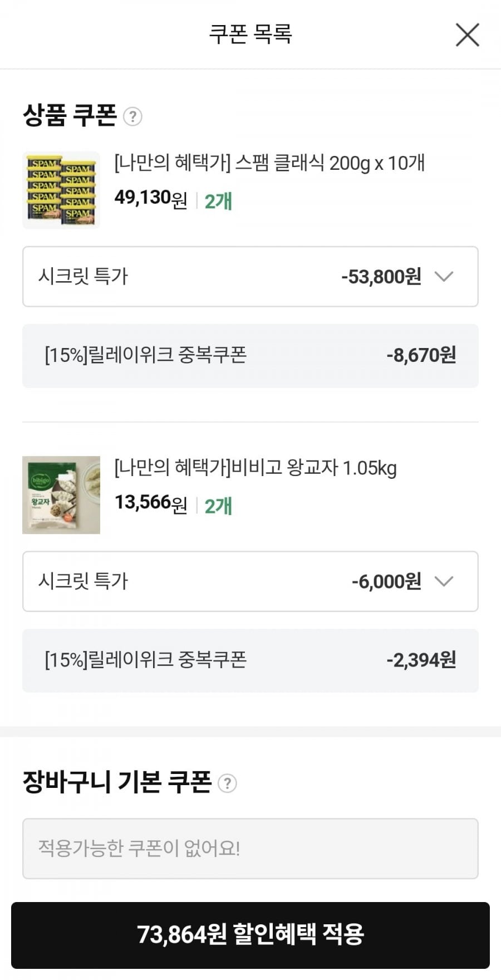
Task: Click the chevron next to -6,000원
Action: point(444,581)
